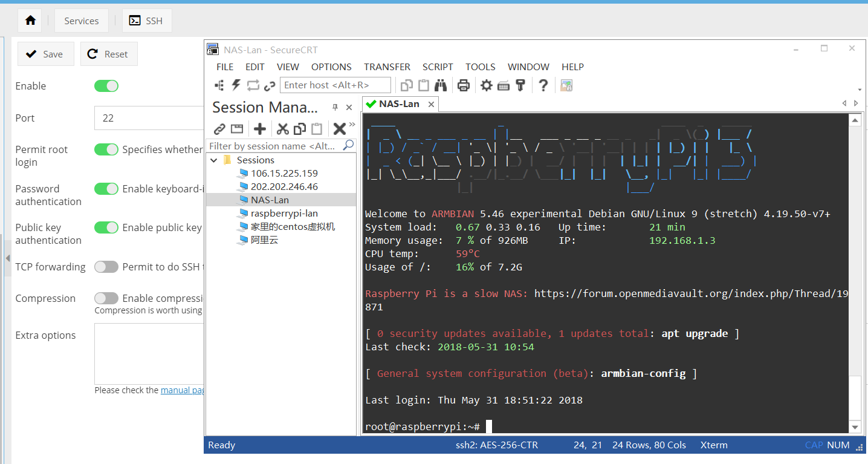The height and width of the screenshot is (464, 868).
Task: Open Session Options gear icon
Action: [486, 85]
